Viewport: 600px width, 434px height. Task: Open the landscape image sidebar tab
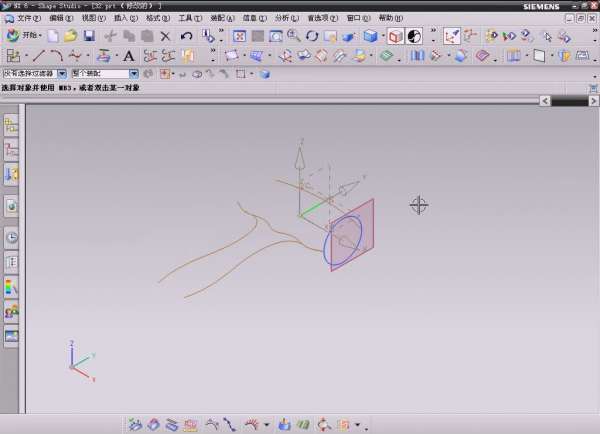click(11, 336)
